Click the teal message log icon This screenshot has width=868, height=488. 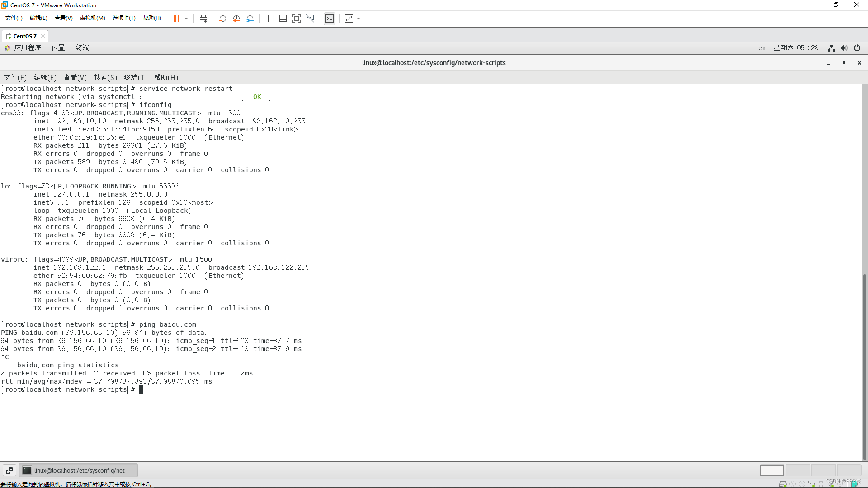(854, 483)
